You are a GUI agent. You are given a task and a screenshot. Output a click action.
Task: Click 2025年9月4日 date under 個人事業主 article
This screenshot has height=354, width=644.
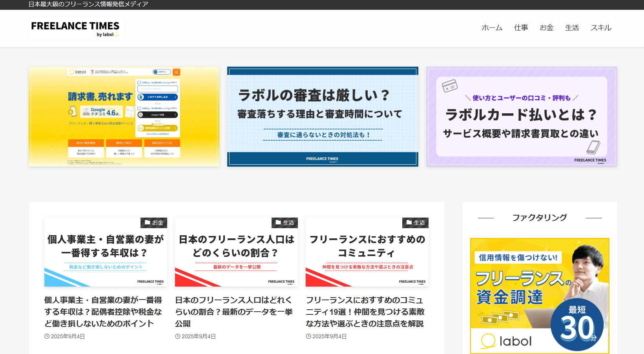tap(65, 336)
